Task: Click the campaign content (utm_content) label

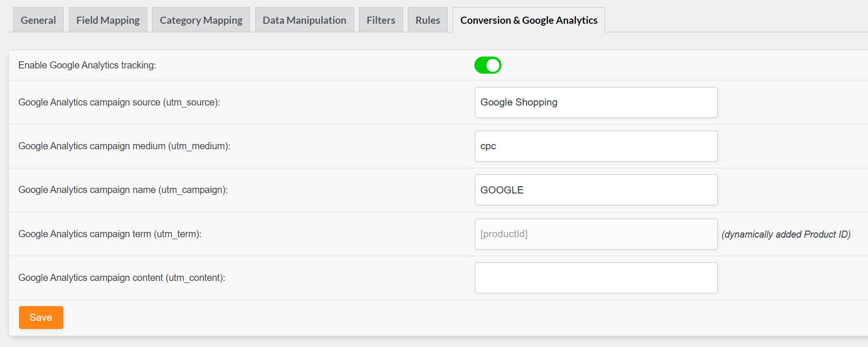Action: click(122, 278)
